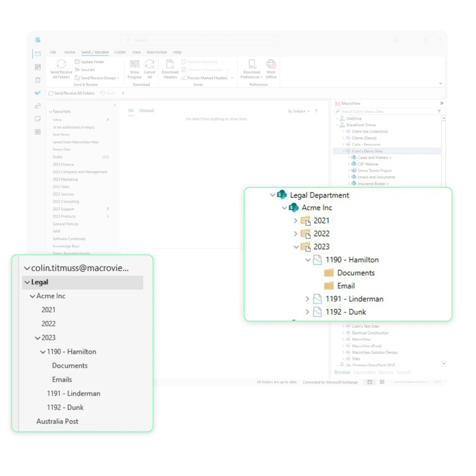
Task: Collapse MacroView pane with double chevron
Action: pyautogui.click(x=442, y=104)
